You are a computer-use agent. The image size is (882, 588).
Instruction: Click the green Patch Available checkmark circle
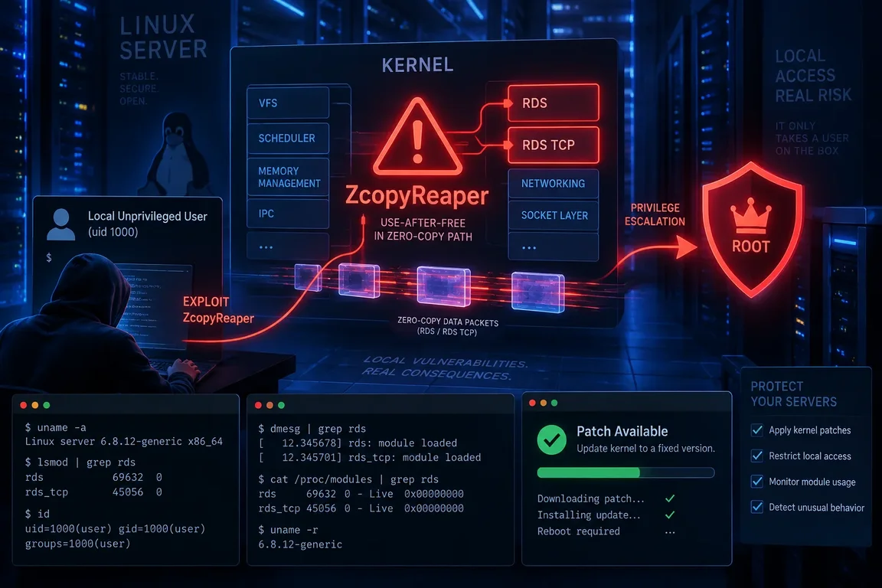pyautogui.click(x=552, y=439)
